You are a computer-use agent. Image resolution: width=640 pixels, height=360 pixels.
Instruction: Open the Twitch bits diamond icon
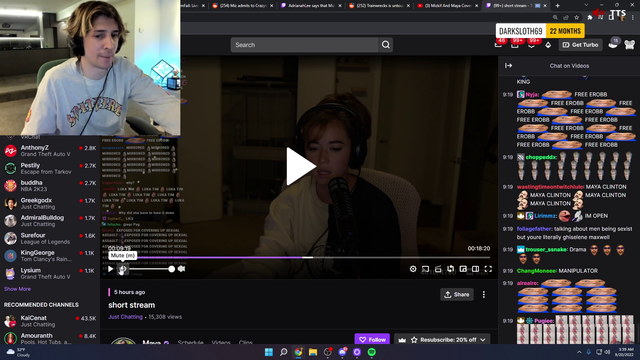(548, 45)
